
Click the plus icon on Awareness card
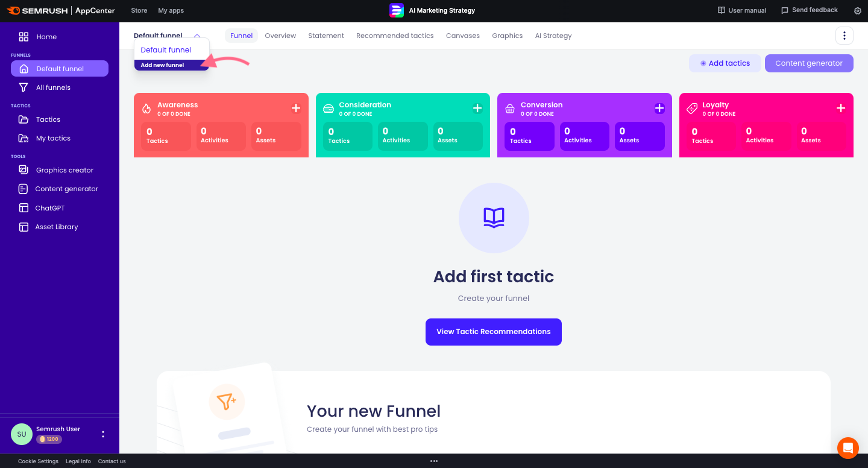pyautogui.click(x=296, y=109)
